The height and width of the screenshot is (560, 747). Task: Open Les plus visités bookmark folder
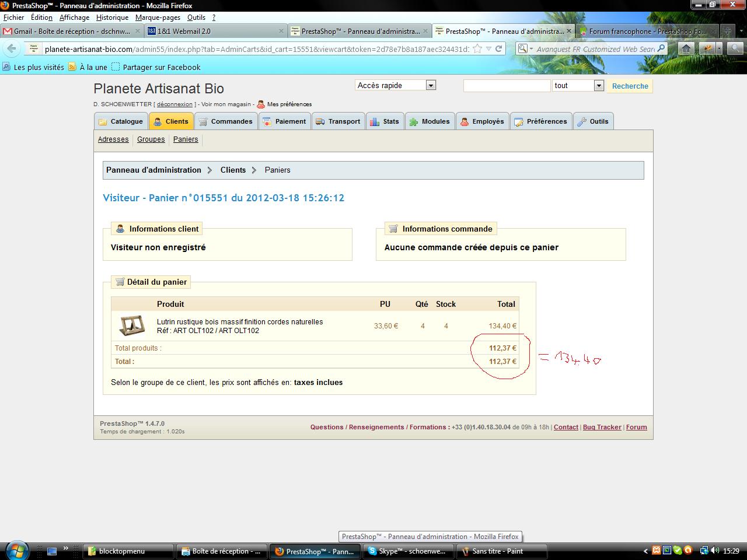pos(33,67)
